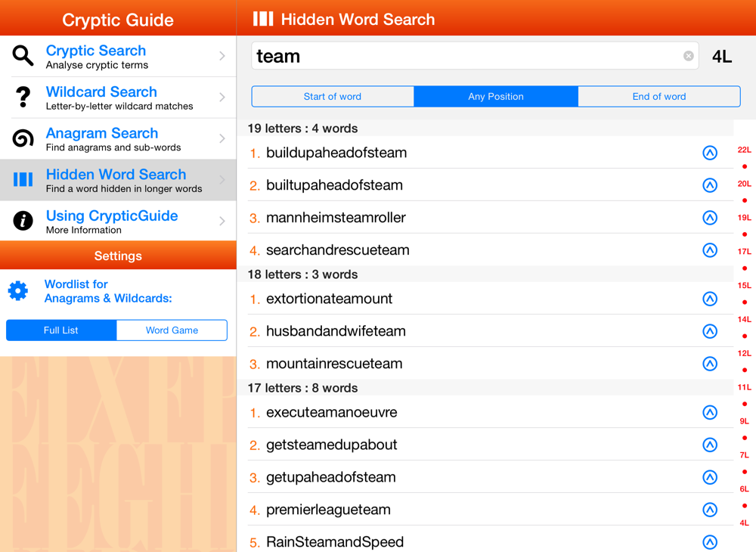This screenshot has width=756, height=552.
Task: Tap the circled arrow icon for buildupaheadofsteam
Action: click(x=710, y=153)
